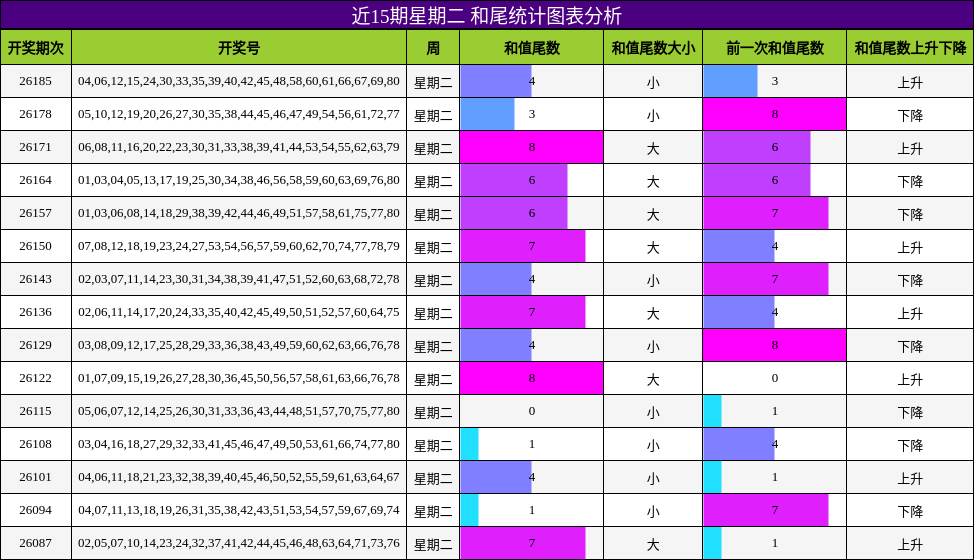Click the 前一次和值尾数 value 0 in row 26122
This screenshot has height=560, width=974.
[x=775, y=378]
